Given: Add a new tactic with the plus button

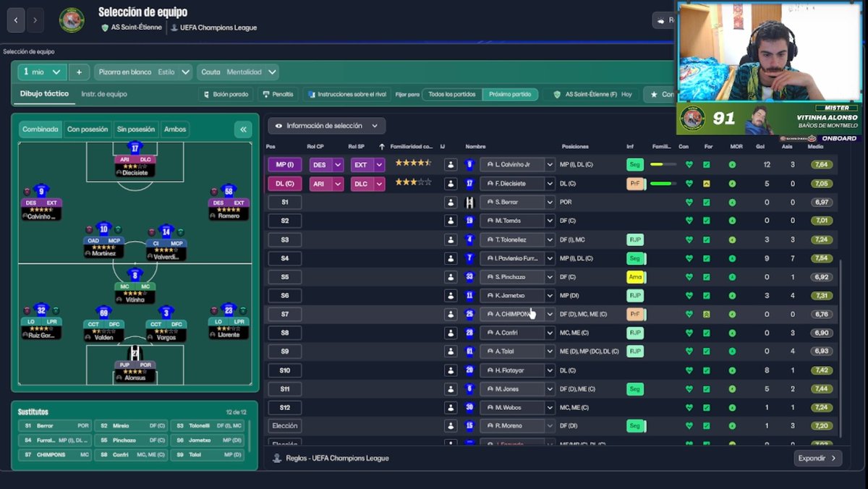Looking at the screenshot, I should [79, 72].
